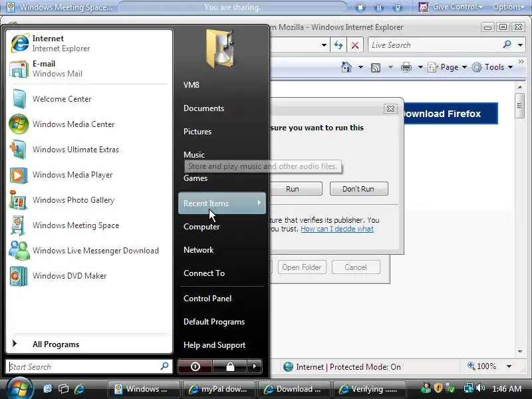Click Switch between windows quick launch icon
This screenshot has width=532, height=399.
point(63,389)
